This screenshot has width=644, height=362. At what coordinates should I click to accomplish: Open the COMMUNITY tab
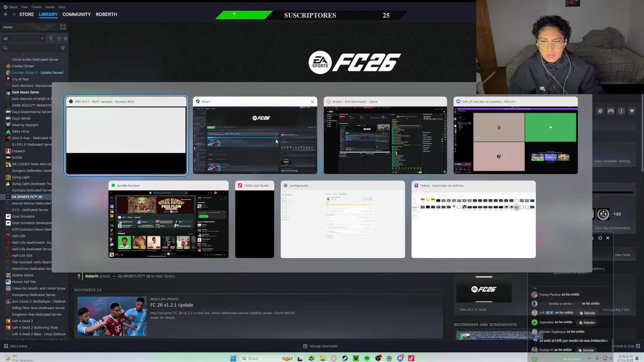(76, 14)
